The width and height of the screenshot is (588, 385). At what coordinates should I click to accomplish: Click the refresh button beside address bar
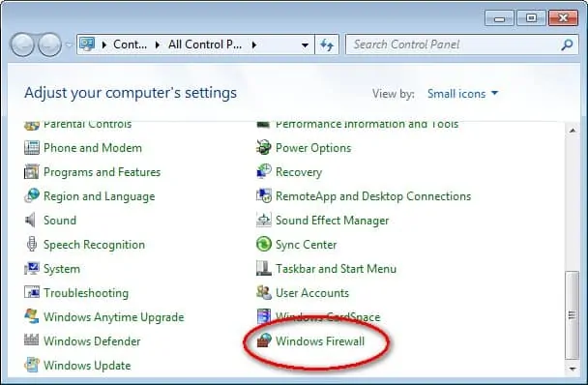[x=327, y=44]
